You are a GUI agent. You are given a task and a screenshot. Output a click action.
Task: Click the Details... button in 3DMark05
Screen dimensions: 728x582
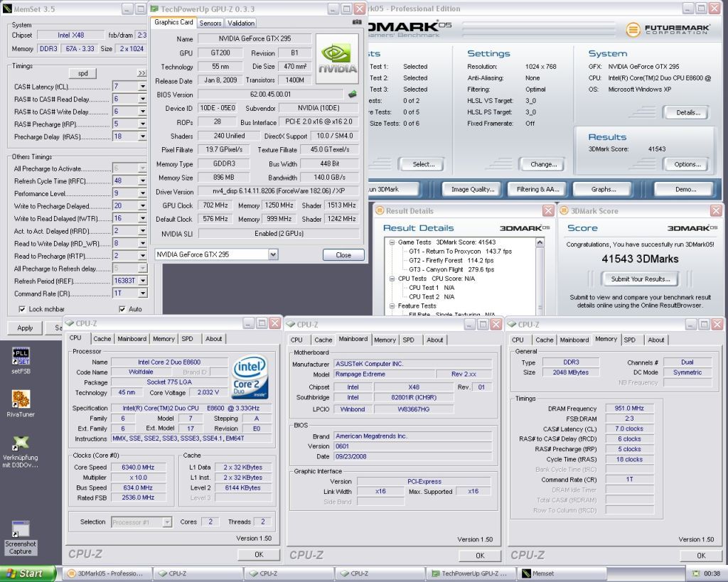687,112
